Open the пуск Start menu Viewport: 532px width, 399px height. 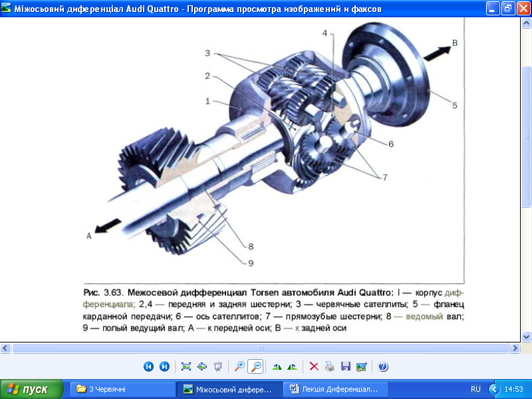[31, 389]
